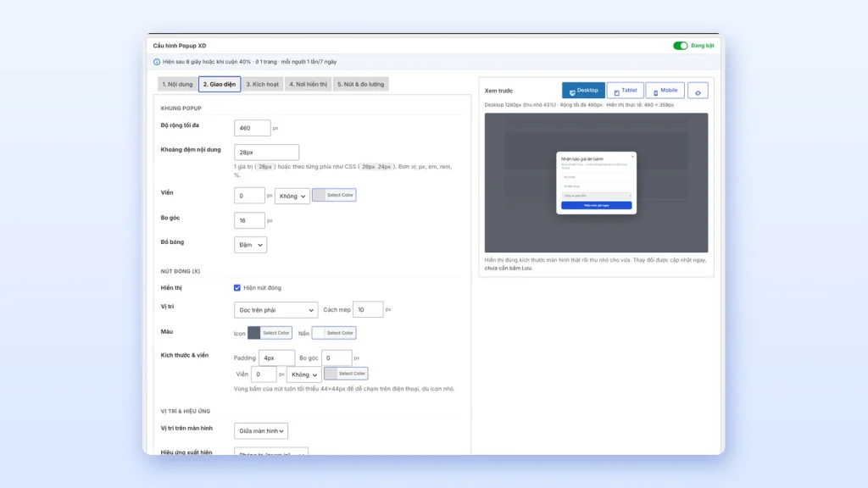Image resolution: width=868 pixels, height=488 pixels.
Task: Switch preview to Mobile
Action: click(x=665, y=90)
